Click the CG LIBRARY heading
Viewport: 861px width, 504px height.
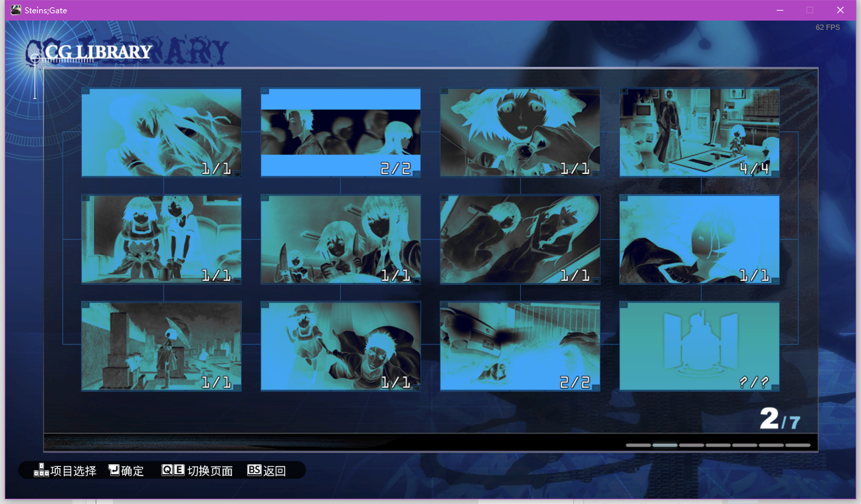[x=98, y=52]
